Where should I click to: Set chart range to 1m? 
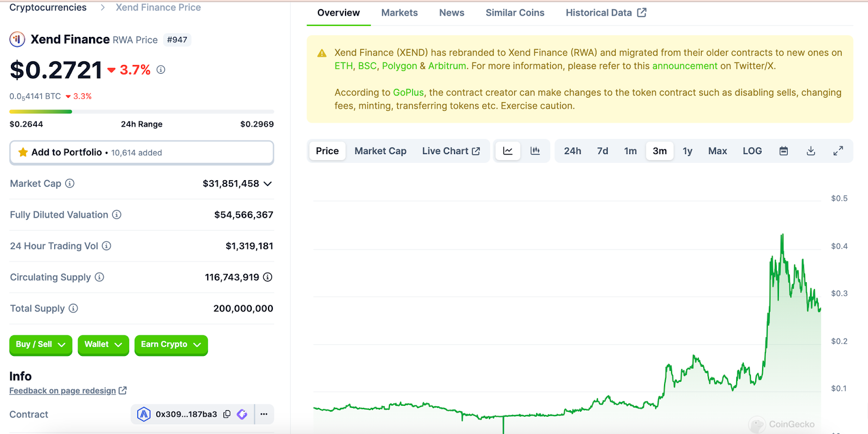pos(630,151)
